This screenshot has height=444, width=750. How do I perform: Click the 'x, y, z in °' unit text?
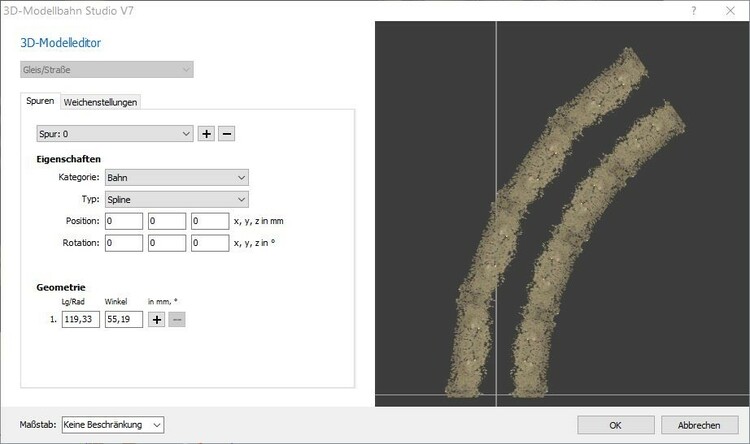(x=254, y=243)
